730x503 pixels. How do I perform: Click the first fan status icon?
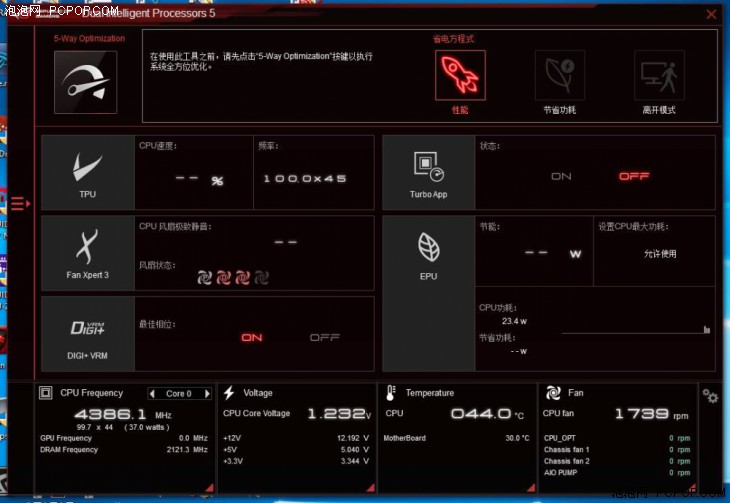pyautogui.click(x=204, y=278)
